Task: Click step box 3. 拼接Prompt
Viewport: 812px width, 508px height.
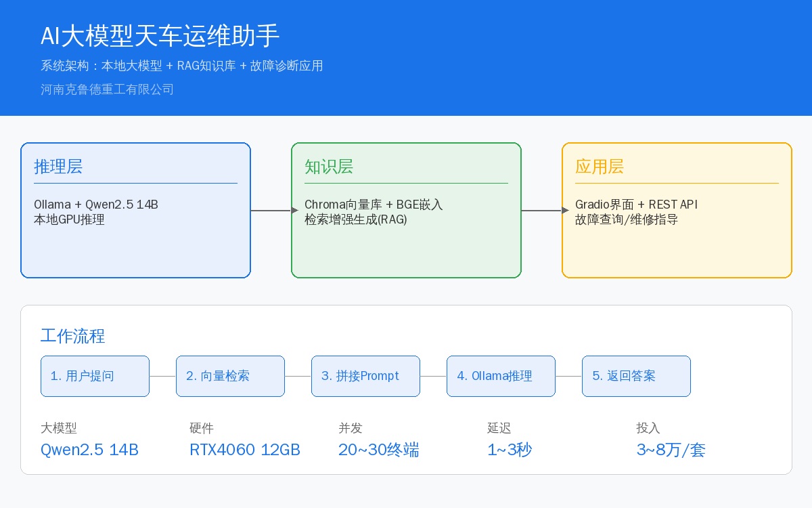Action: tap(365, 376)
